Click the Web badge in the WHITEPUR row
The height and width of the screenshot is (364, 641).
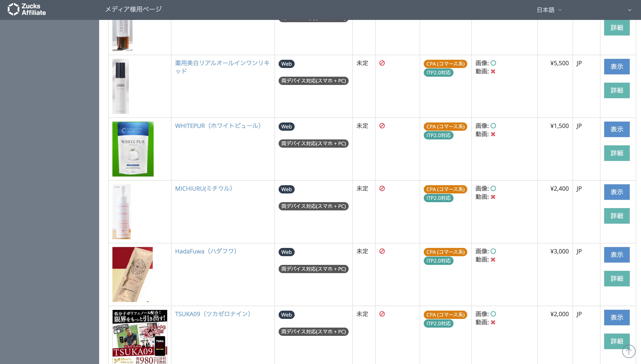click(286, 127)
